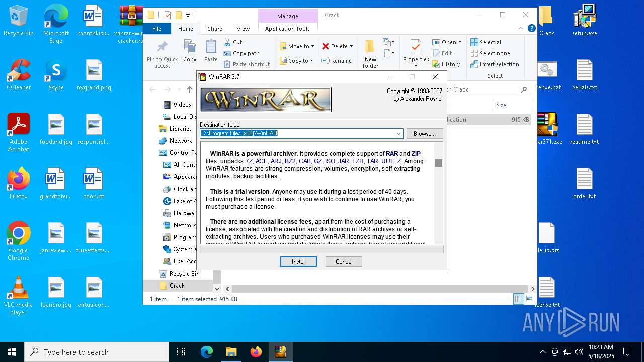Open Task View on the taskbar
The height and width of the screenshot is (362, 644).
point(181,352)
